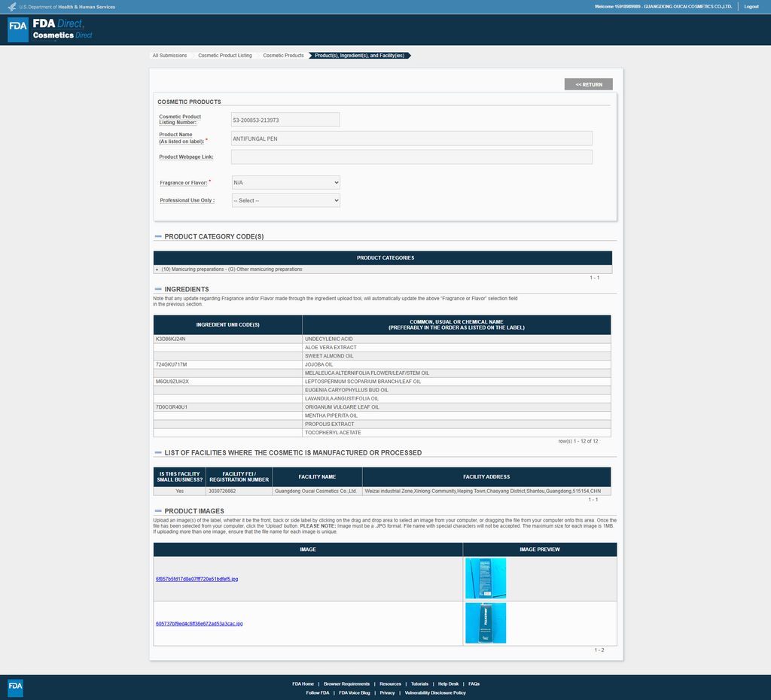
Task: Open the second image file link ending 3cac.jpg
Action: click(199, 623)
